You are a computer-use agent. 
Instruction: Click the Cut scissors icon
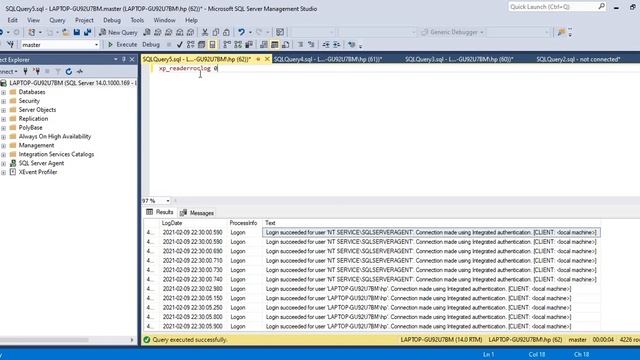205,32
